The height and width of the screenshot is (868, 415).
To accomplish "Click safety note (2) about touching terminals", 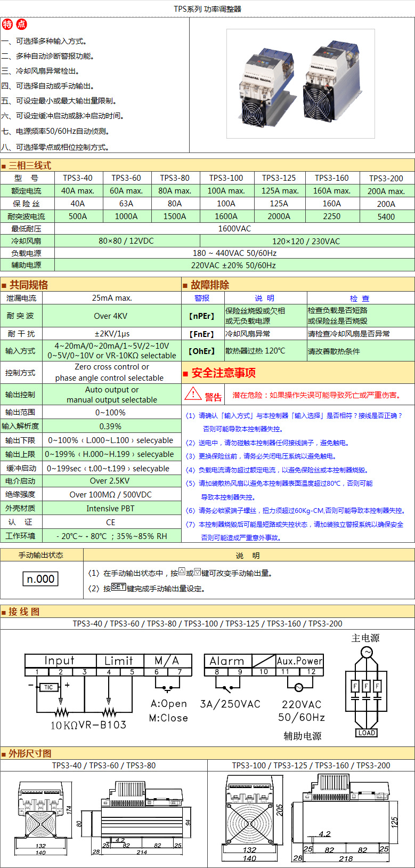I will pos(267,443).
